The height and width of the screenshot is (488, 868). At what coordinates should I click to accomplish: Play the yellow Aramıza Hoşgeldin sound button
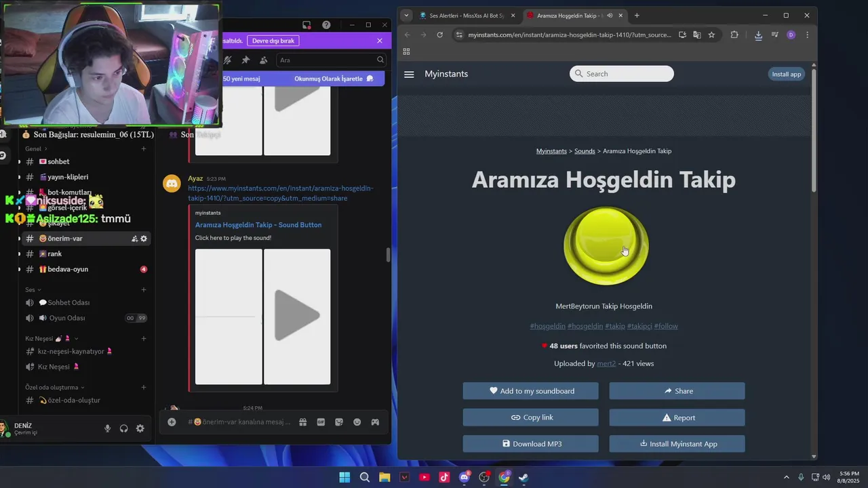[606, 246]
